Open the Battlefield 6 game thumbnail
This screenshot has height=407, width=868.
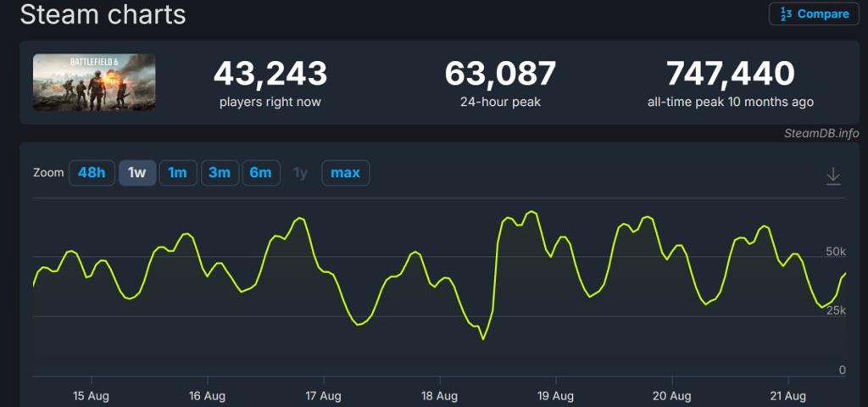click(94, 82)
